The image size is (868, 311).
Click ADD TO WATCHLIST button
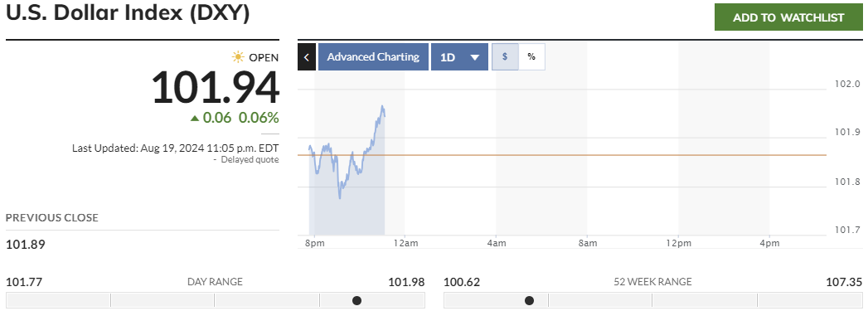(788, 17)
